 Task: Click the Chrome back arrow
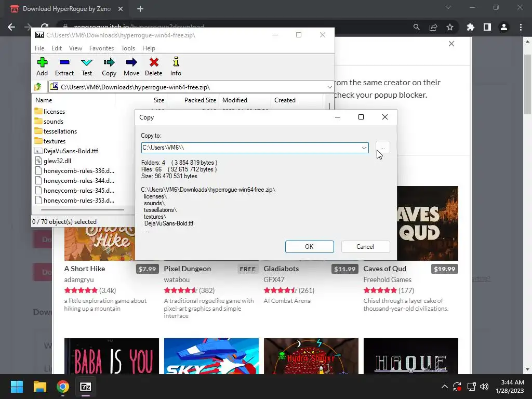pos(11,27)
